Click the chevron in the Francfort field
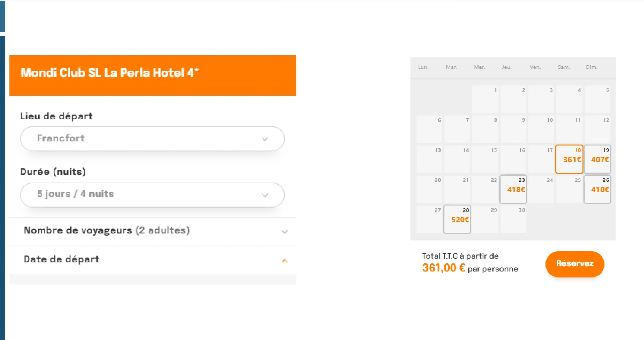The height and width of the screenshot is (340, 644). point(265,139)
